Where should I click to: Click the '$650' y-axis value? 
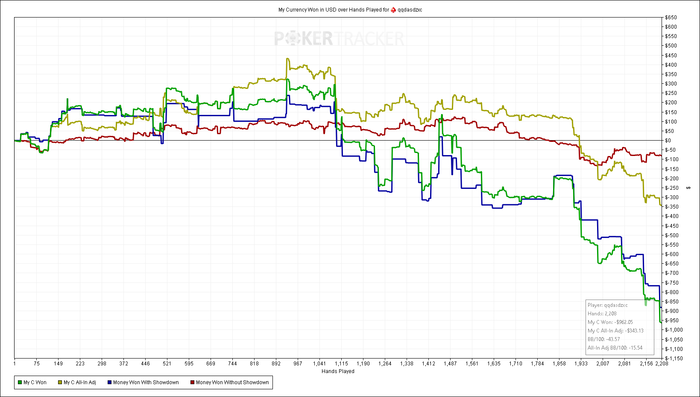[x=671, y=17]
